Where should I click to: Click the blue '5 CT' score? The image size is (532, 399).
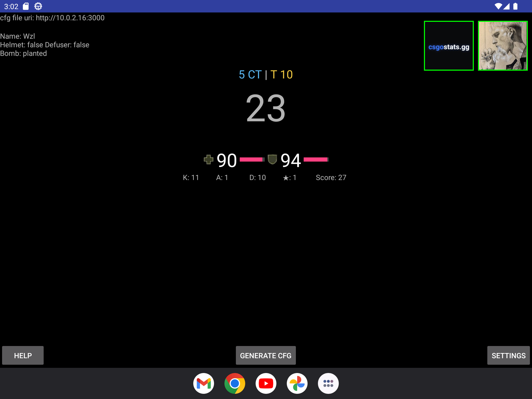pos(250,75)
